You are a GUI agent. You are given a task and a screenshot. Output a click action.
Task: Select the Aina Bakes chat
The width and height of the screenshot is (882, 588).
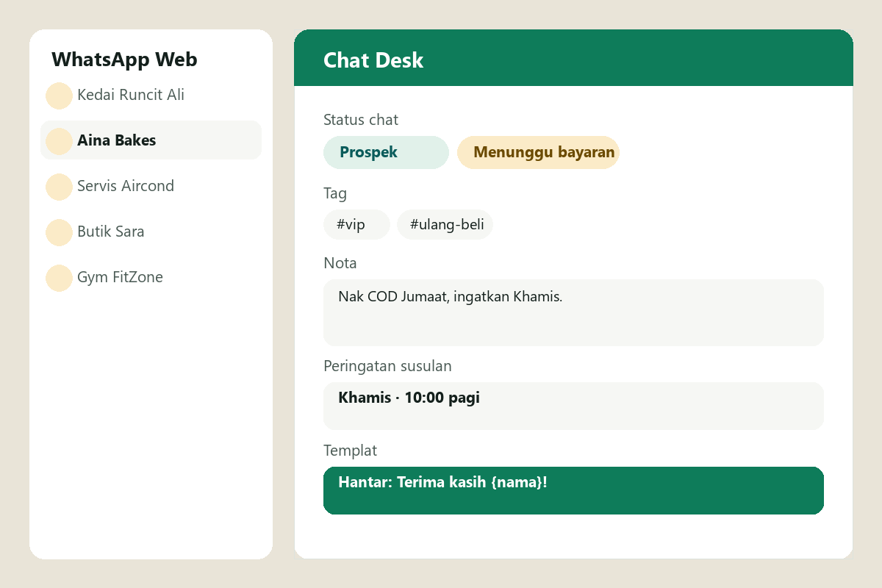(x=151, y=140)
